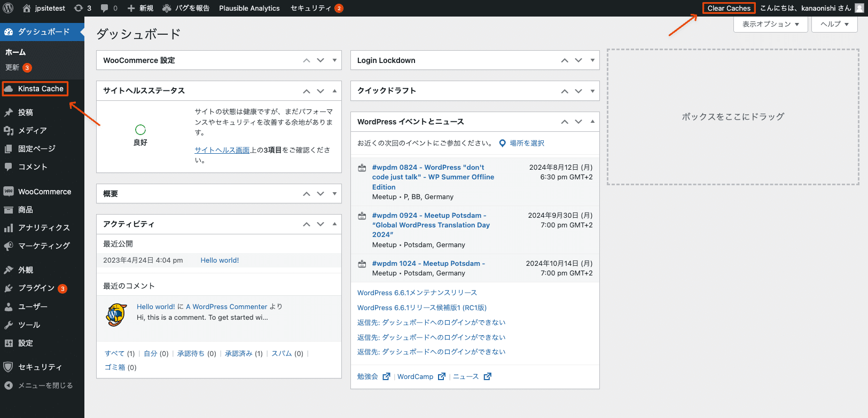Toggle the 概要 panel open
Viewport: 868px width, 418px height.
click(334, 194)
